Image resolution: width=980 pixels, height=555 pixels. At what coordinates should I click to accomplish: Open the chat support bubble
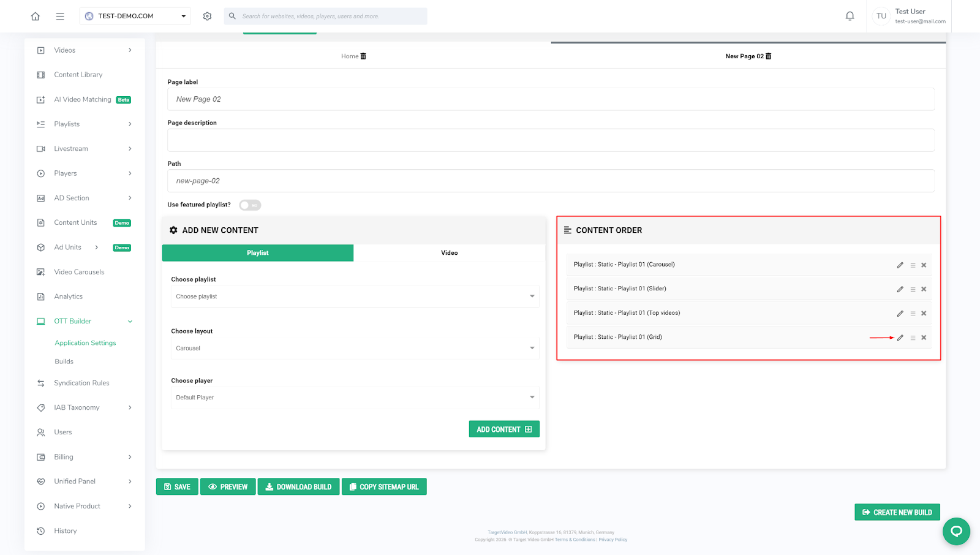(956, 531)
